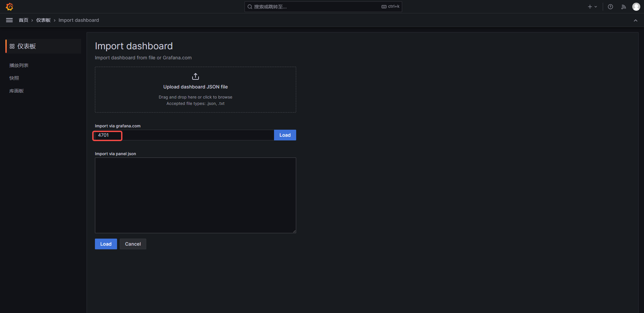Click the grafana.com ID input field
This screenshot has width=644, height=313.
pyautogui.click(x=184, y=135)
